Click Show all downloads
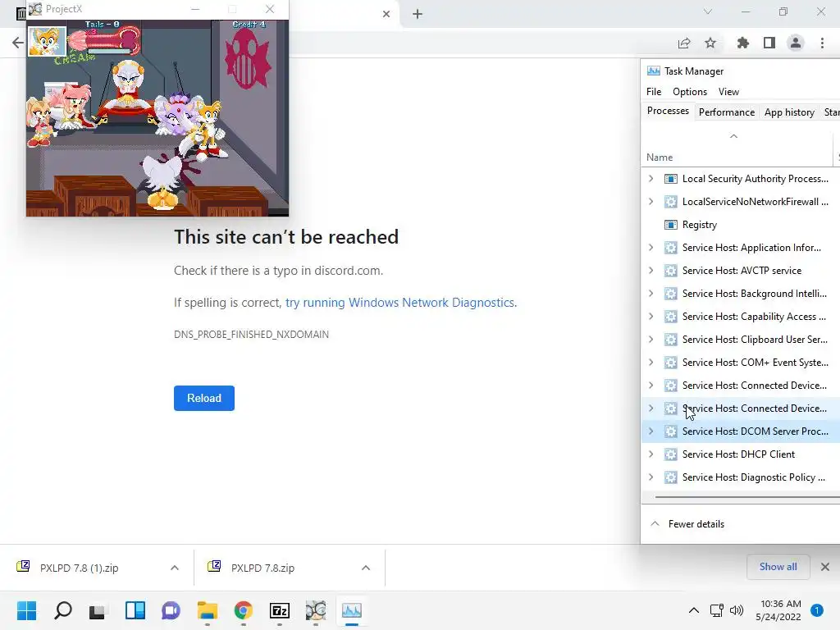Image resolution: width=840 pixels, height=630 pixels. (778, 567)
